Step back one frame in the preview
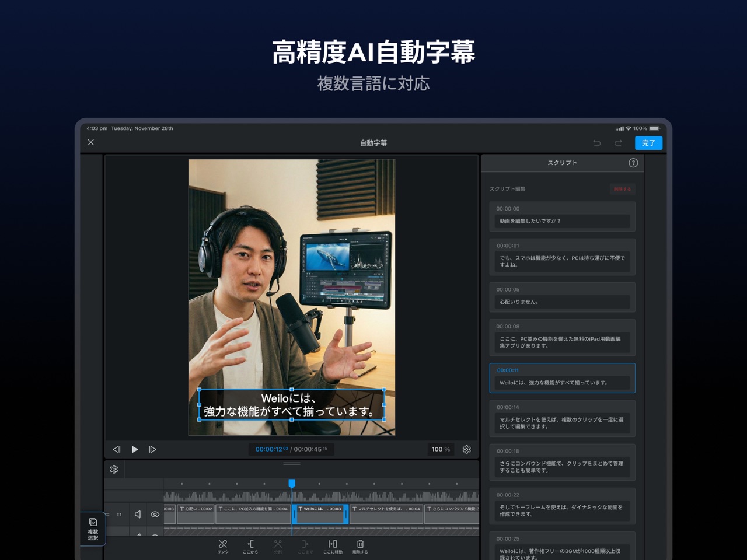Viewport: 747px width, 560px height. pos(117,449)
